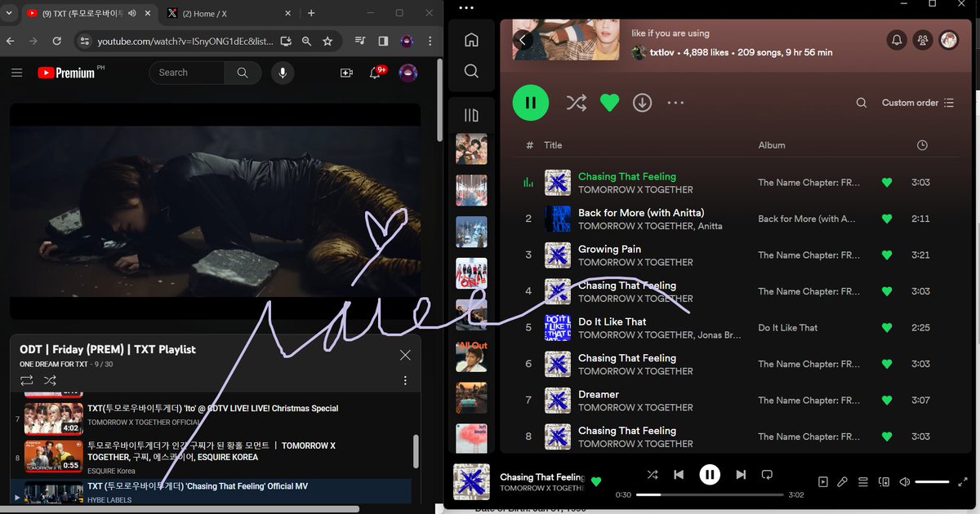
Task: Toggle loop for the YouTube playlist
Action: pyautogui.click(x=27, y=381)
